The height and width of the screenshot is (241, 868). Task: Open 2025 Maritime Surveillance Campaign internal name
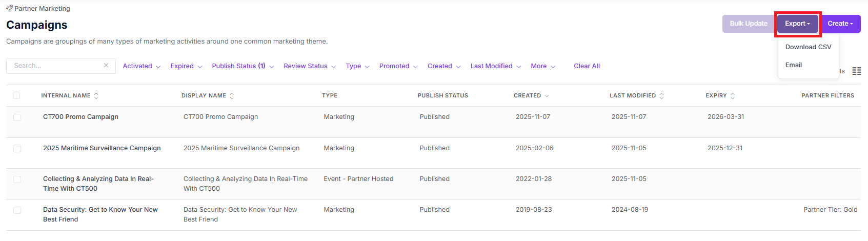pos(102,148)
